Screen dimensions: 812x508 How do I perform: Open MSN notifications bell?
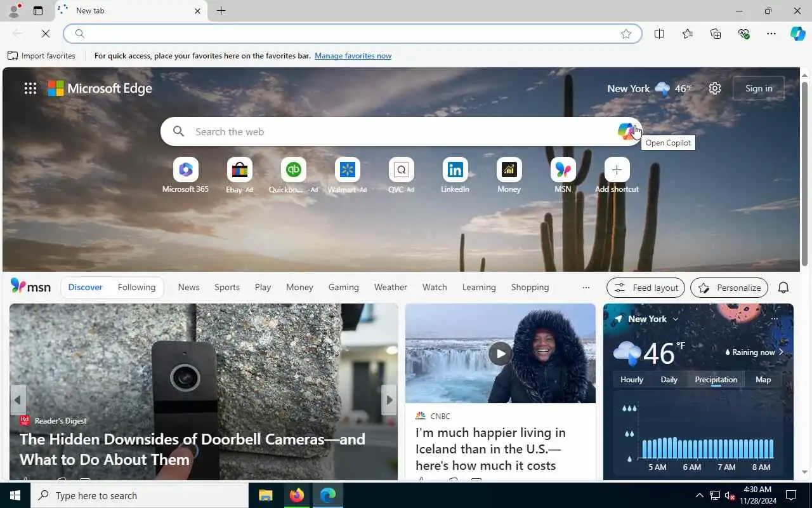783,288
